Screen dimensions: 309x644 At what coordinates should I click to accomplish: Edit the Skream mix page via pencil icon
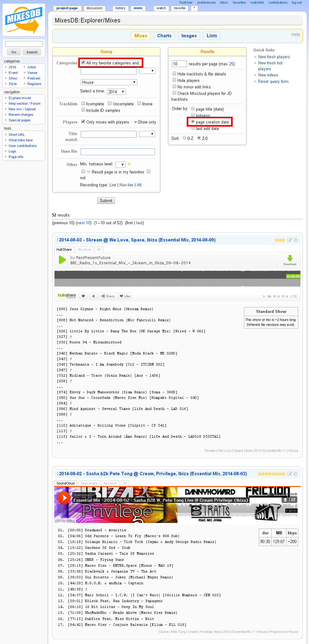coord(290,240)
